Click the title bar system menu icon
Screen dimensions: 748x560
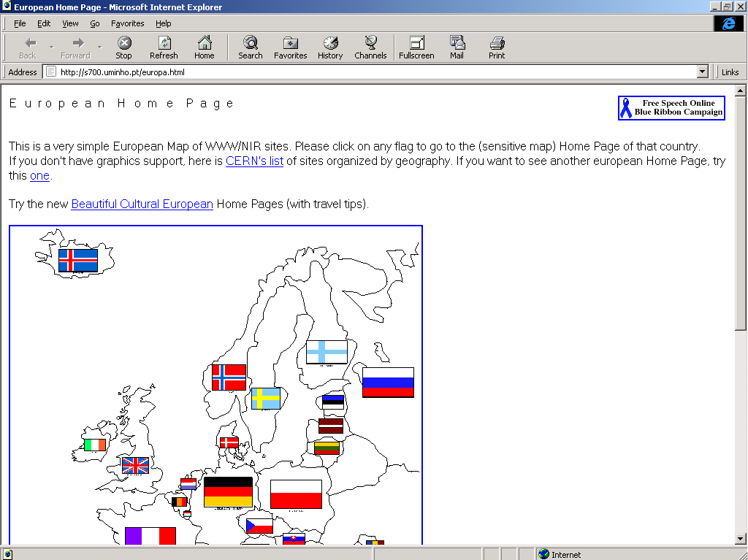pyautogui.click(x=7, y=6)
